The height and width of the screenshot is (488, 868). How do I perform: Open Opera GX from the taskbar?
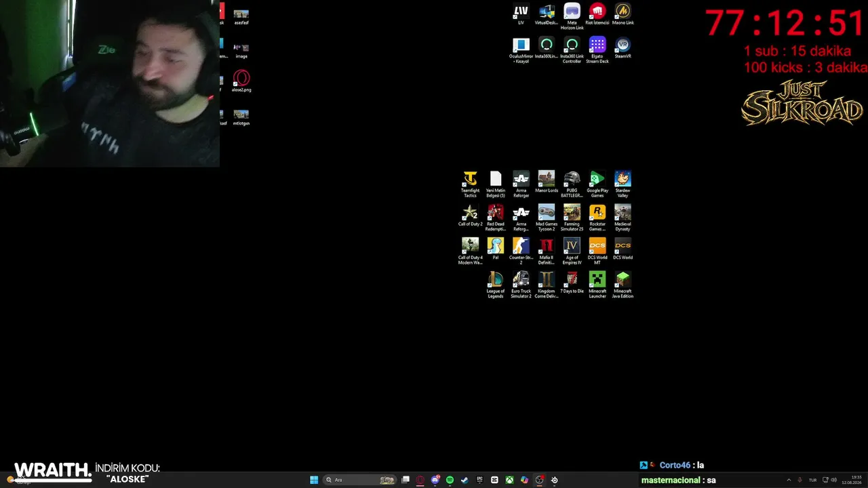(420, 480)
